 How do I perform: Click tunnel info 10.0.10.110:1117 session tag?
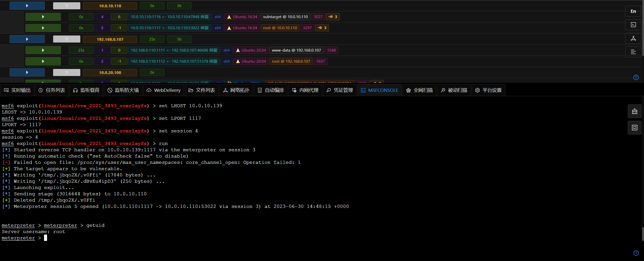click(170, 28)
